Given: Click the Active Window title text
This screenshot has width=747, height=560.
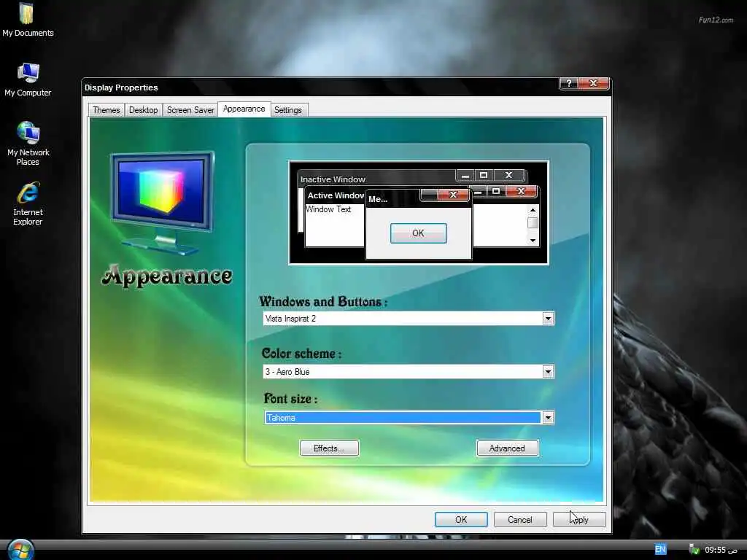Looking at the screenshot, I should tap(336, 195).
